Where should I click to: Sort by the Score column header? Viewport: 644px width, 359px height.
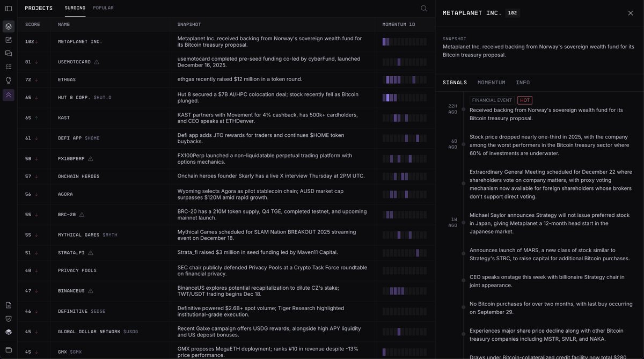coord(32,25)
